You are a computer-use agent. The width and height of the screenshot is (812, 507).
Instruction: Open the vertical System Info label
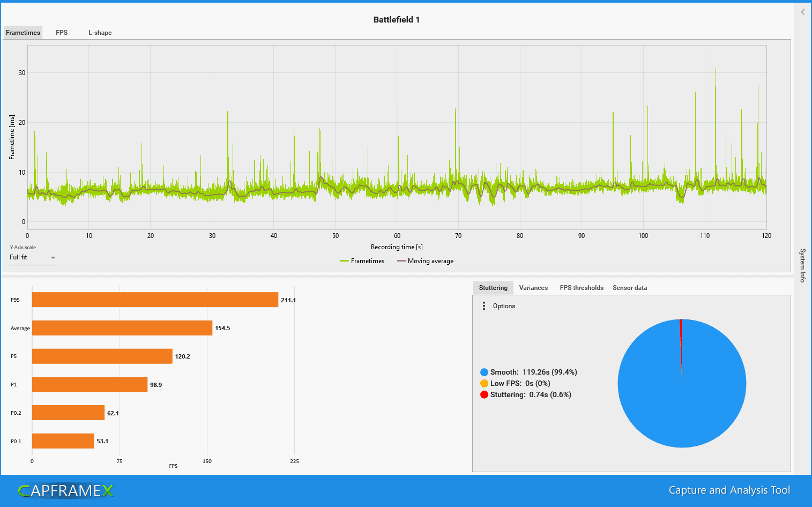(x=802, y=265)
